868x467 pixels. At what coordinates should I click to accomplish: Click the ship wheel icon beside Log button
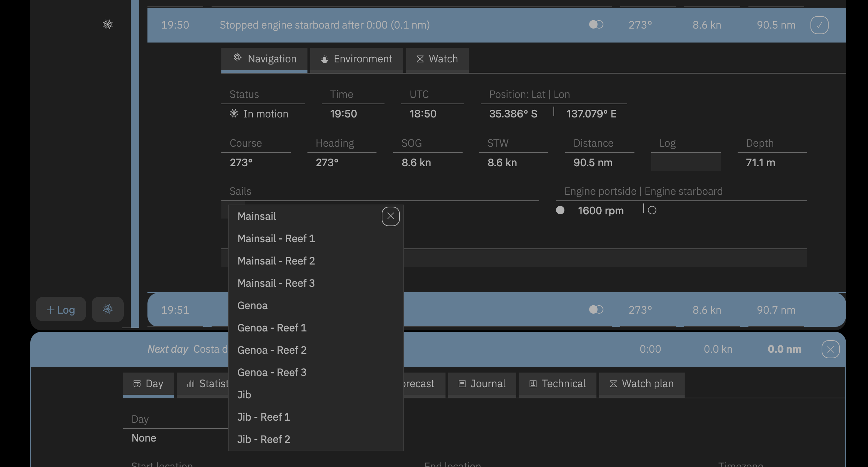[x=107, y=309]
